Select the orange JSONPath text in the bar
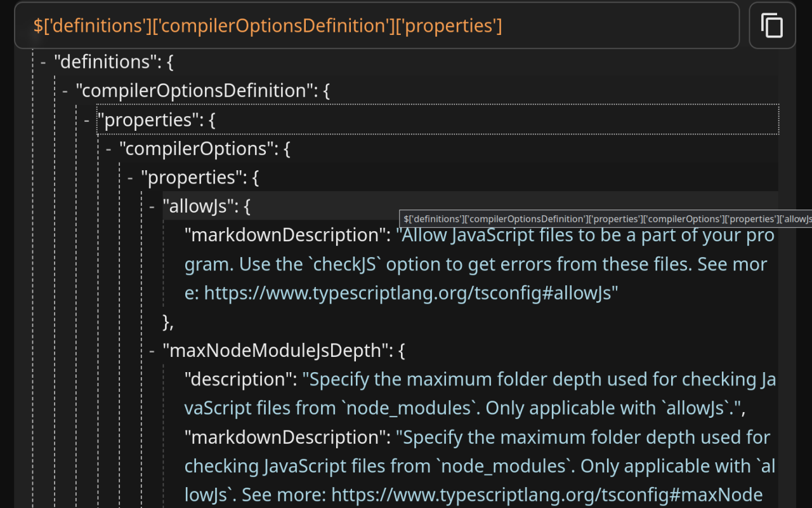Image resolution: width=812 pixels, height=508 pixels. [x=266, y=25]
